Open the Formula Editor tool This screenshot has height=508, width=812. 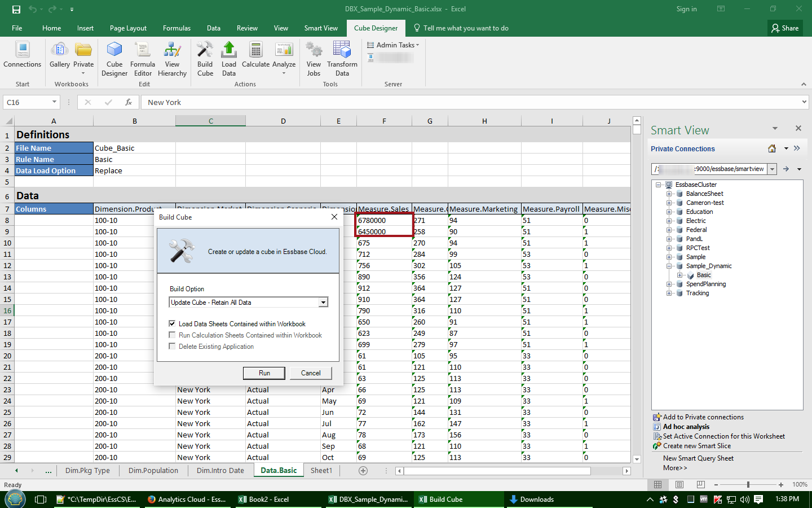tap(143, 59)
